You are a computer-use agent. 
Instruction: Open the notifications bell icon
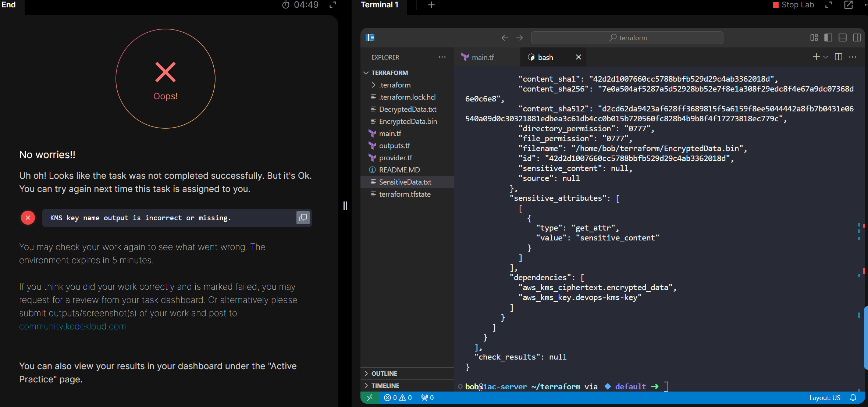point(853,397)
